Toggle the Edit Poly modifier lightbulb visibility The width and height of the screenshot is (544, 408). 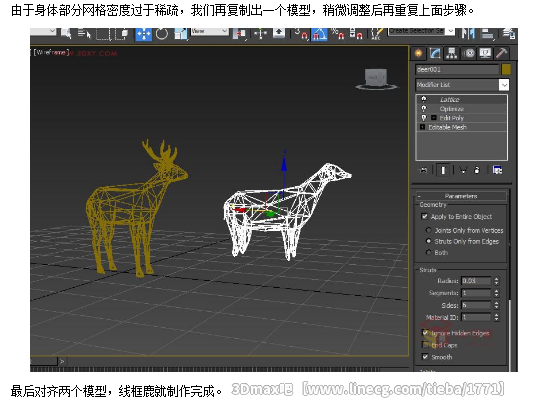[x=424, y=118]
